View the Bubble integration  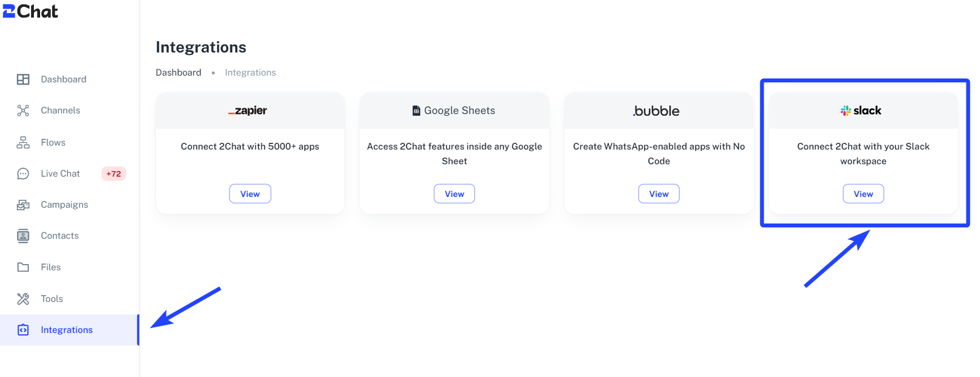tap(659, 194)
